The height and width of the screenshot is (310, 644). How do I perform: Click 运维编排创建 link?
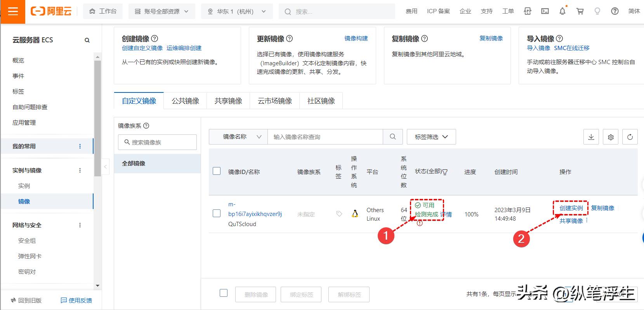184,48
